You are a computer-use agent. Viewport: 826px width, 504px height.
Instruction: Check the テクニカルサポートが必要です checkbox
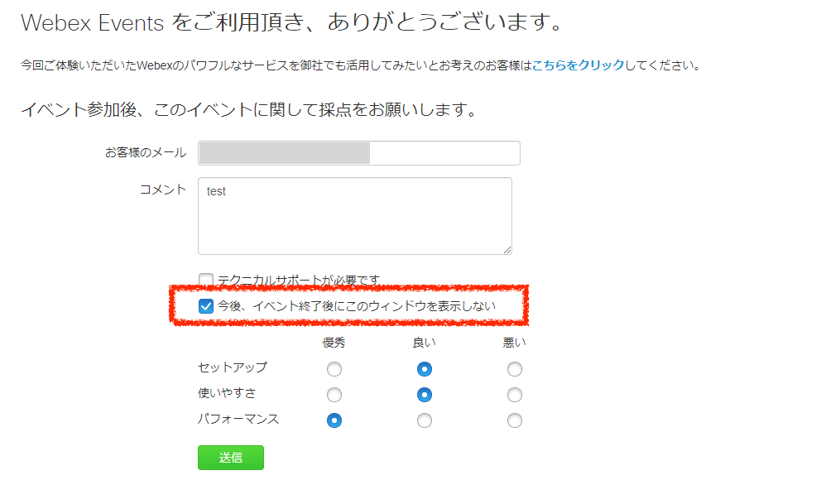[206, 280]
